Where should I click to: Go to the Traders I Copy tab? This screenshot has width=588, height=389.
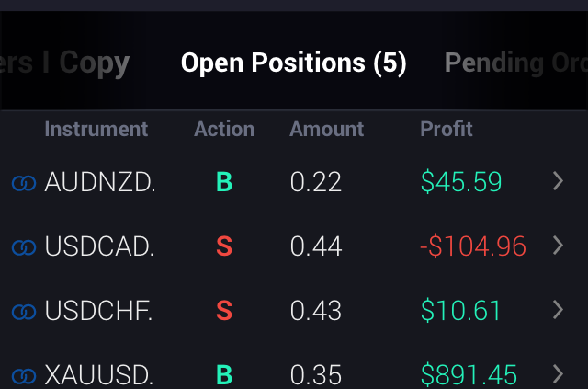66,63
